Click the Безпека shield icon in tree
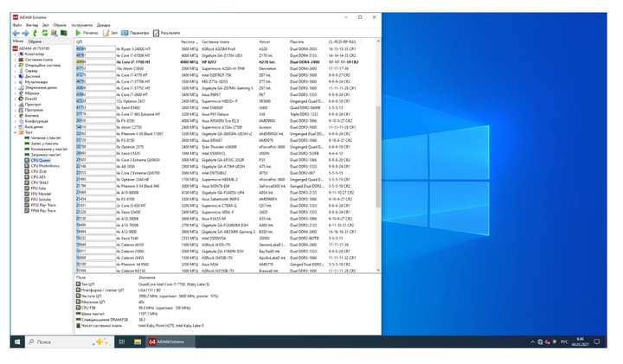 21,116
